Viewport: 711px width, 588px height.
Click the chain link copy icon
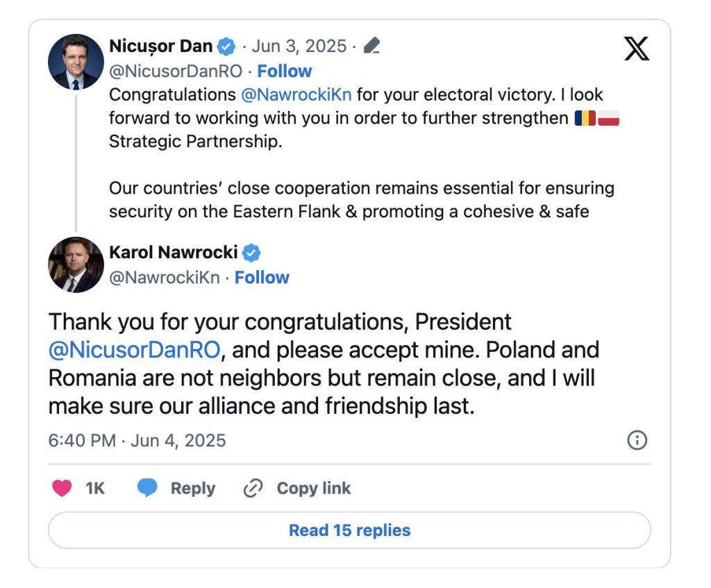coord(253,488)
